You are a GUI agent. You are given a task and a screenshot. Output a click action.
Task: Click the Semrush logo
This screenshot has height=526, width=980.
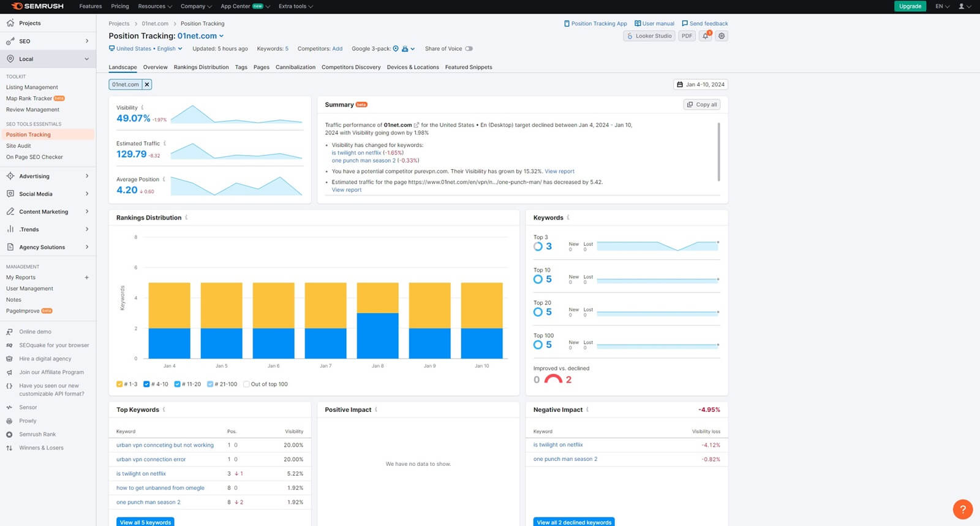point(37,6)
